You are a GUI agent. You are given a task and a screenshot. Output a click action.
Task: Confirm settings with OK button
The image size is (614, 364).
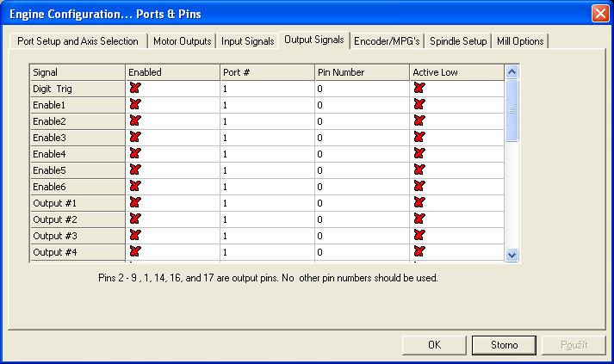click(x=434, y=344)
